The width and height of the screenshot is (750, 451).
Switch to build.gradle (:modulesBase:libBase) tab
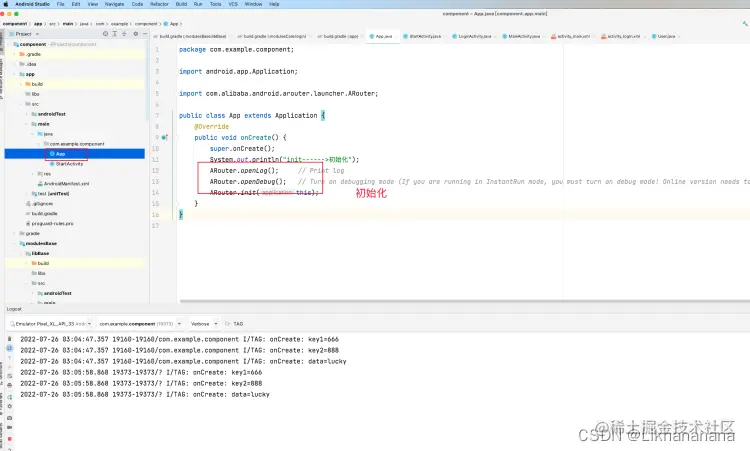click(190, 36)
